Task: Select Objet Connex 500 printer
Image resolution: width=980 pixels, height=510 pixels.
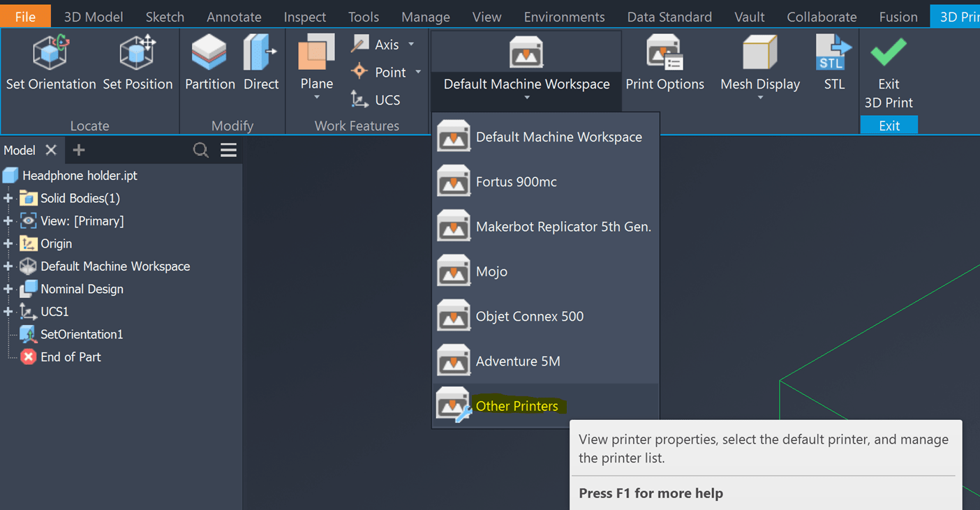Action: [545, 316]
